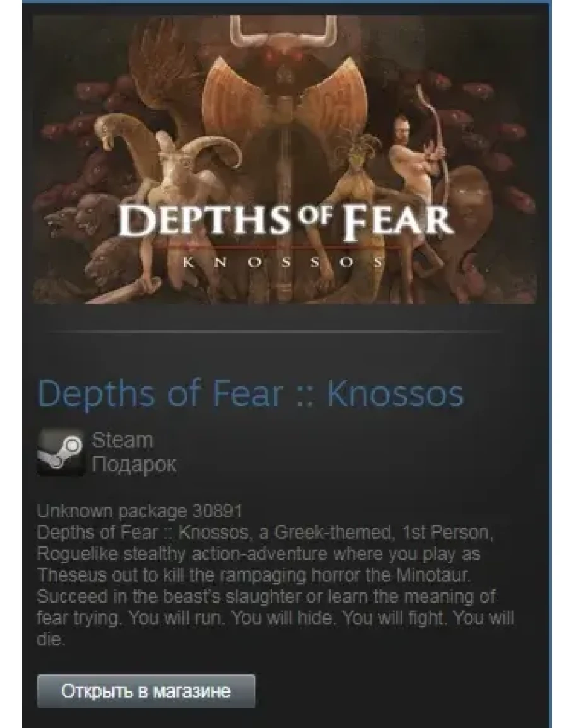This screenshot has height=728, width=574.
Task: Click the Depths of Fear banner image
Action: click(x=284, y=159)
